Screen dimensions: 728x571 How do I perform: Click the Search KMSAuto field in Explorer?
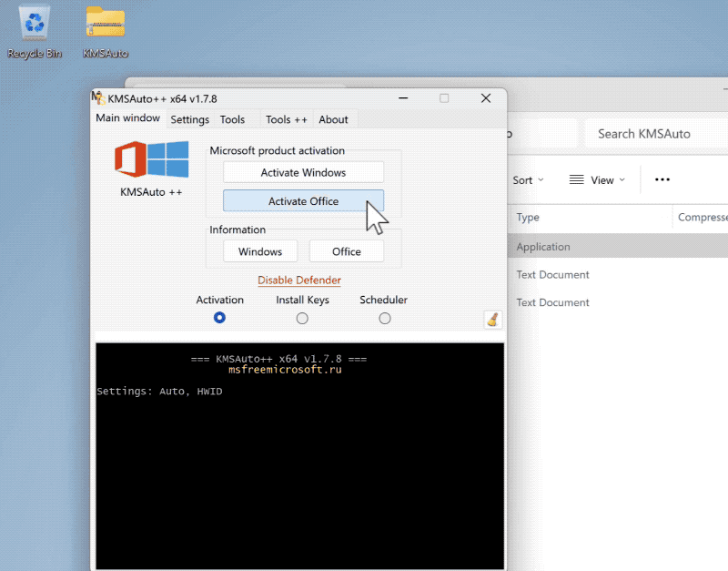pyautogui.click(x=656, y=134)
